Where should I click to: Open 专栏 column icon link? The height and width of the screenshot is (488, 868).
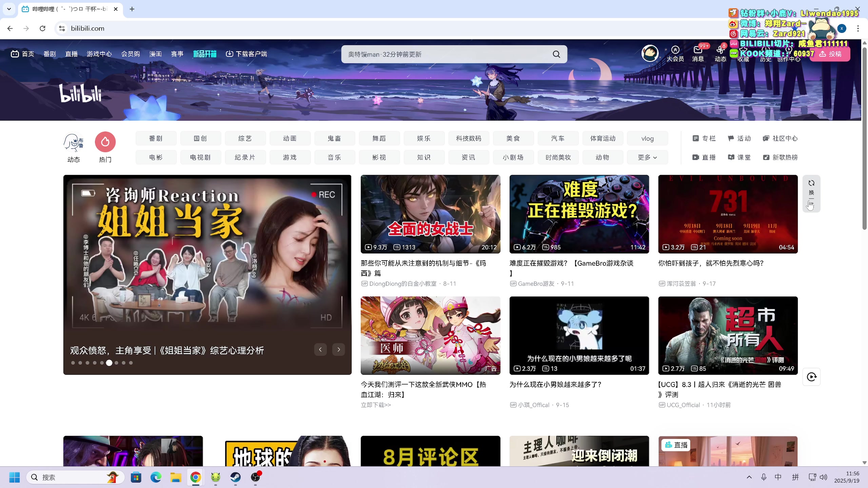click(x=704, y=138)
